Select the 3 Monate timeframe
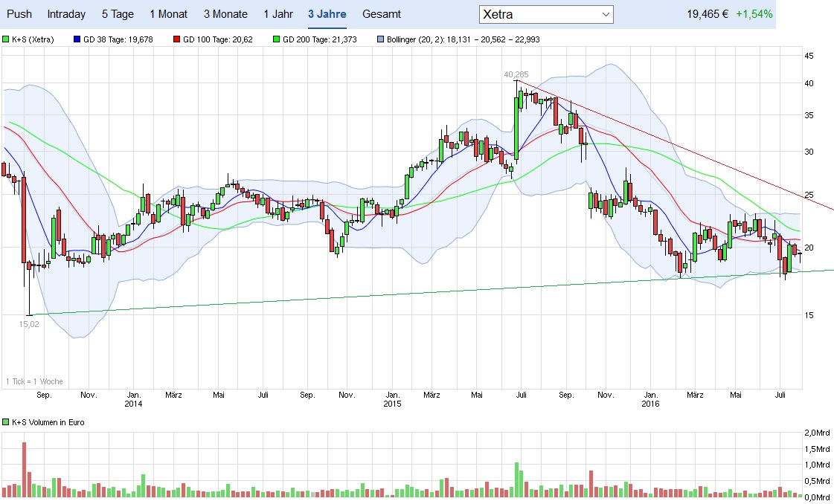Viewport: 834px width, 504px height. tap(225, 14)
